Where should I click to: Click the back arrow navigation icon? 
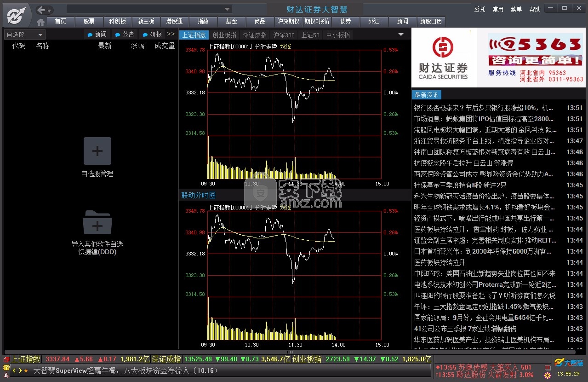click(x=41, y=10)
